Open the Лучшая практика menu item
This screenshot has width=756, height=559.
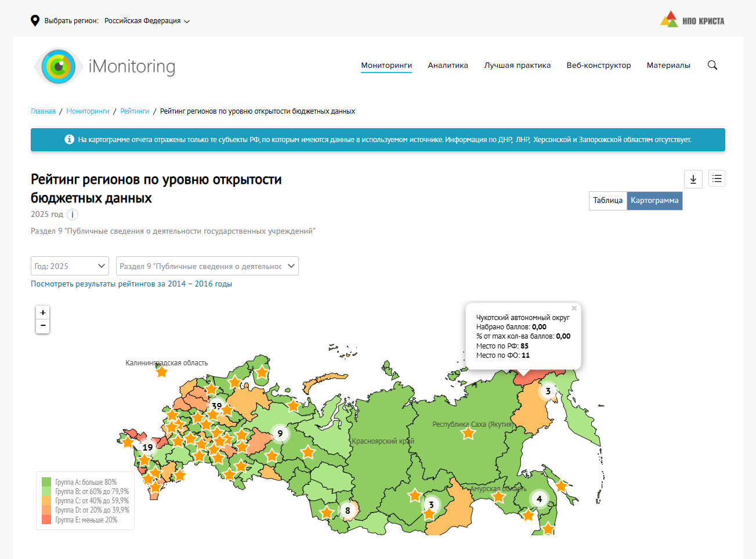517,66
